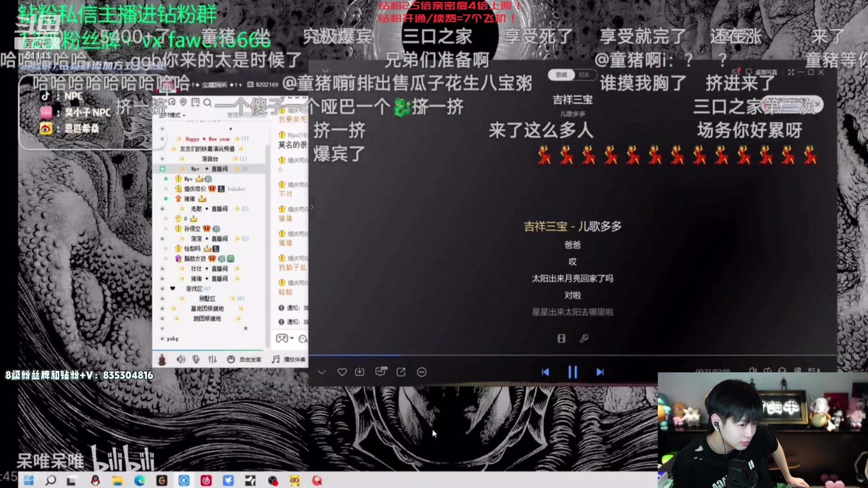868x488 pixels.
Task: Like the current song with the heart icon
Action: pyautogui.click(x=342, y=372)
